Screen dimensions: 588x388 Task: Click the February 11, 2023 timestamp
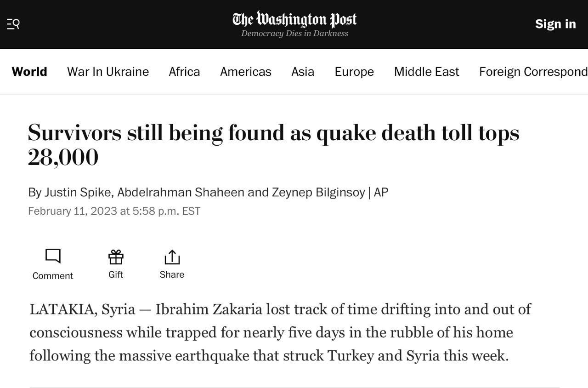tap(114, 211)
